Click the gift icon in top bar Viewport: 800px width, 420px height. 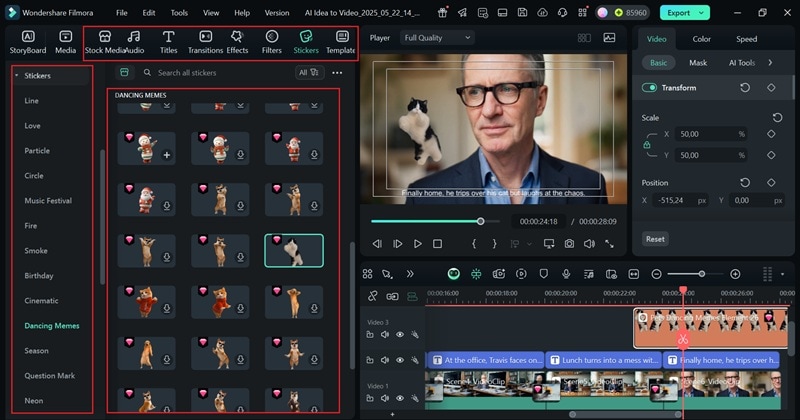click(x=442, y=13)
